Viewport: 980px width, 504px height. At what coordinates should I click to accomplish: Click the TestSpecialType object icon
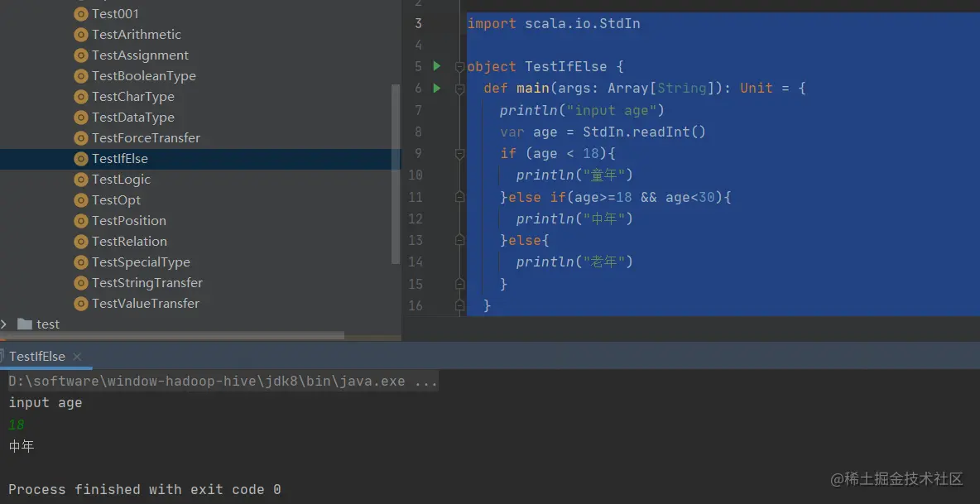[x=80, y=262]
